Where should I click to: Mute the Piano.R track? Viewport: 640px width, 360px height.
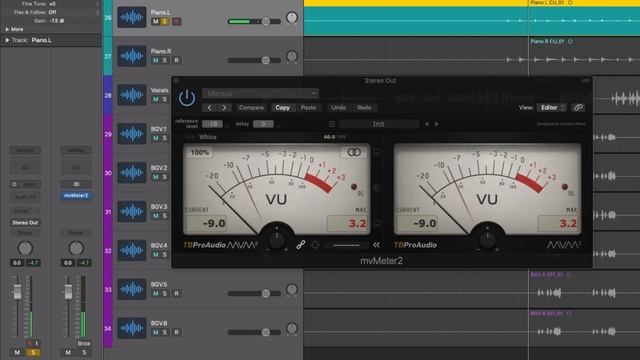[x=156, y=60]
